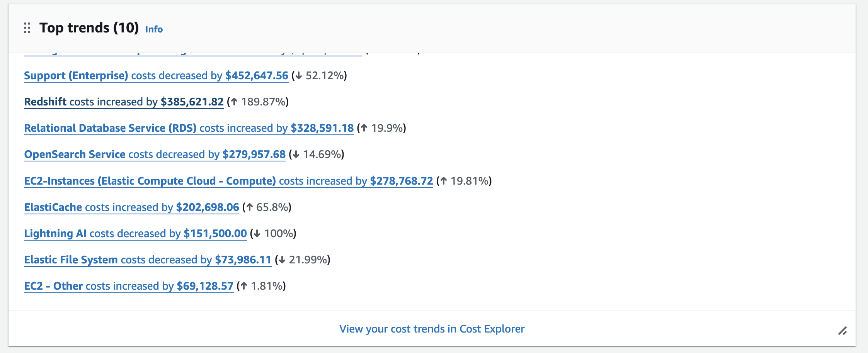
Task: Click the resize handle icon at widget corner
Action: 842,331
